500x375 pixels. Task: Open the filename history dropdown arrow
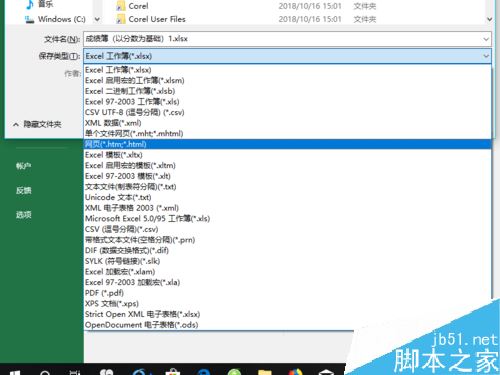point(486,39)
